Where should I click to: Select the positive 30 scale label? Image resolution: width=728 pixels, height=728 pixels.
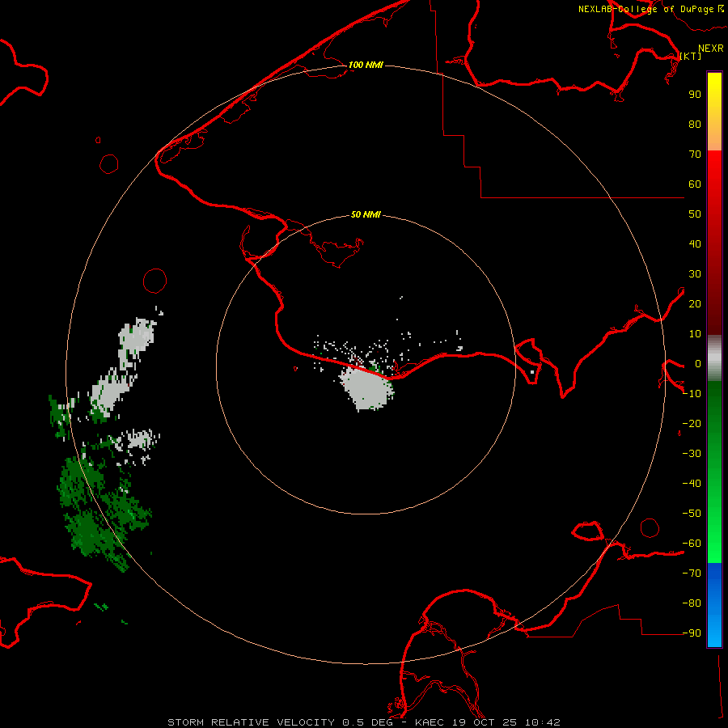point(695,274)
